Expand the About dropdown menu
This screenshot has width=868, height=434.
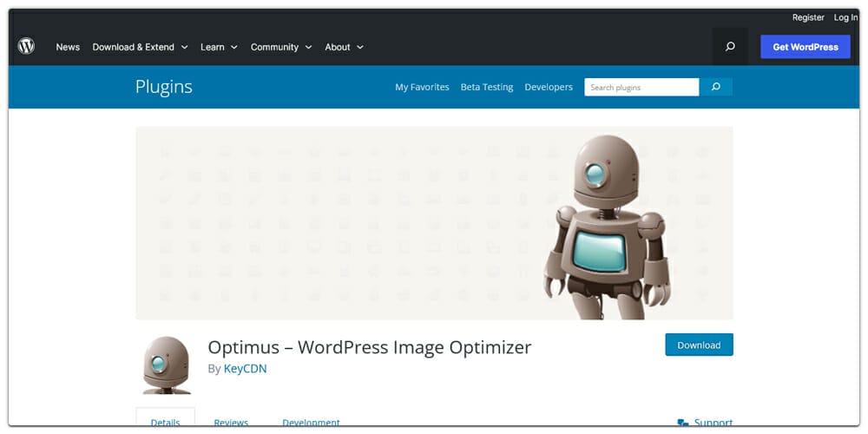click(345, 47)
